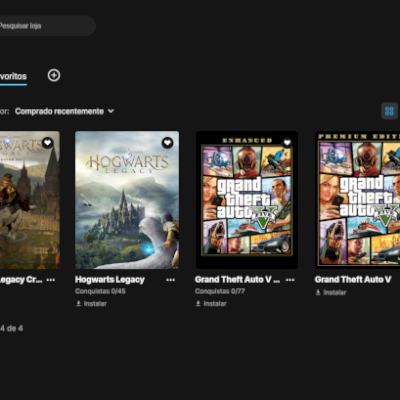This screenshot has width=400, height=400.
Task: Click the plus icon to add a collection
Action: (x=54, y=75)
